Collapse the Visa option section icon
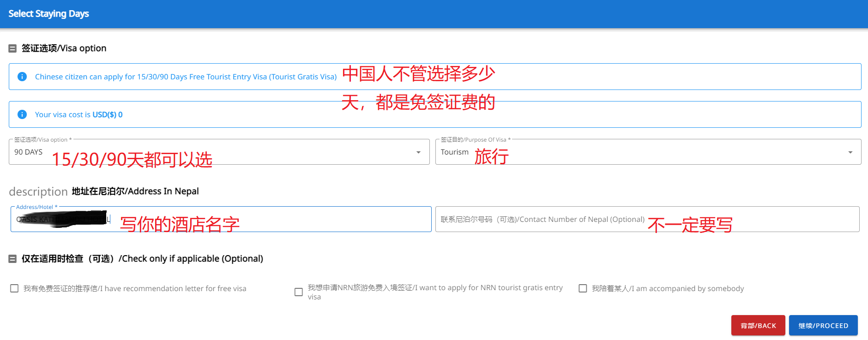 click(12, 48)
